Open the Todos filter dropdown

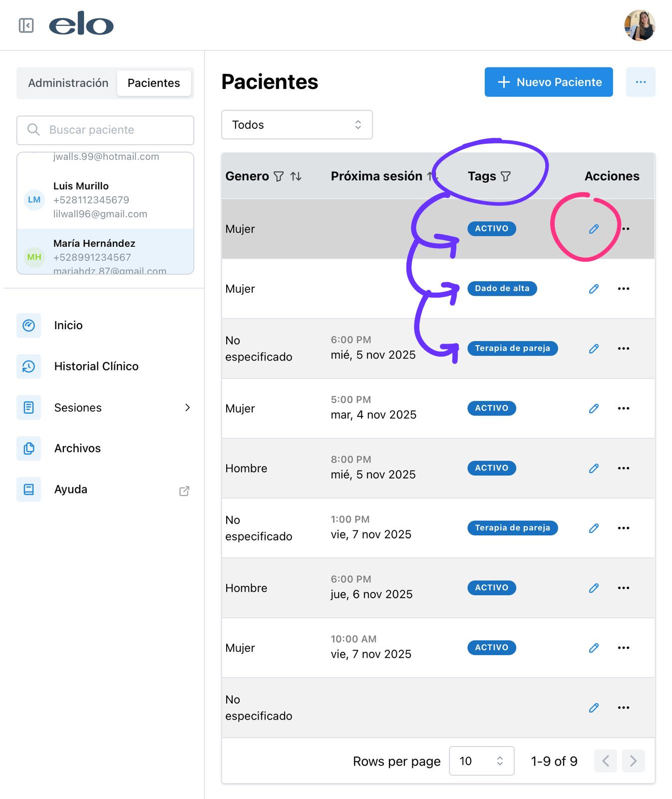click(x=297, y=125)
